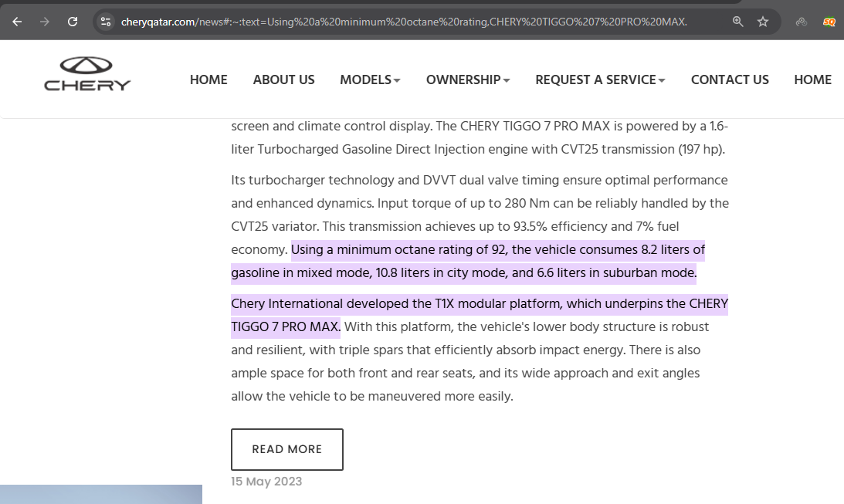Viewport: 844px width, 504px height.
Task: Click the HOME link after CONTACT US
Action: [x=813, y=79]
